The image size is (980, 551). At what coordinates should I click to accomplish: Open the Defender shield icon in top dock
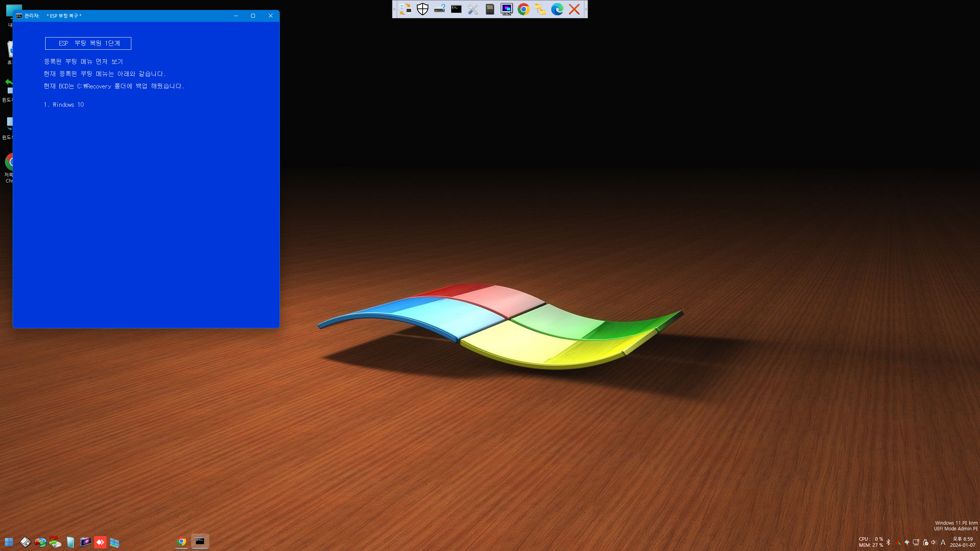pyautogui.click(x=423, y=9)
